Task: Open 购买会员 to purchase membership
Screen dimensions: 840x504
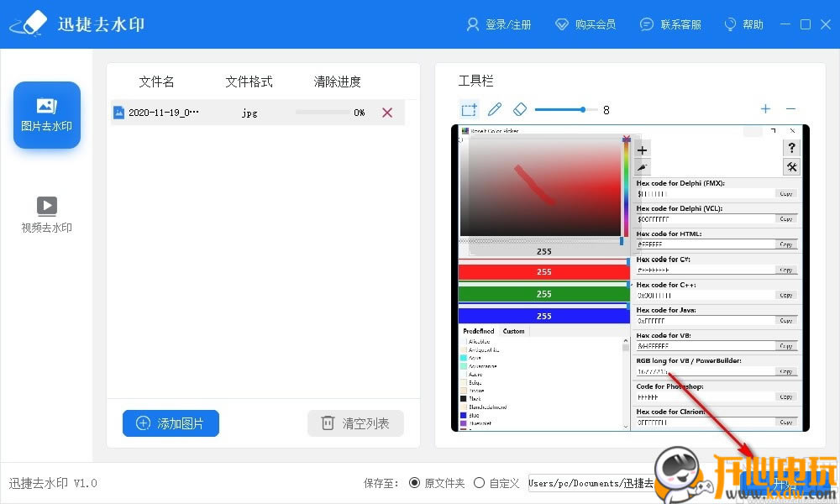Action: click(x=585, y=24)
